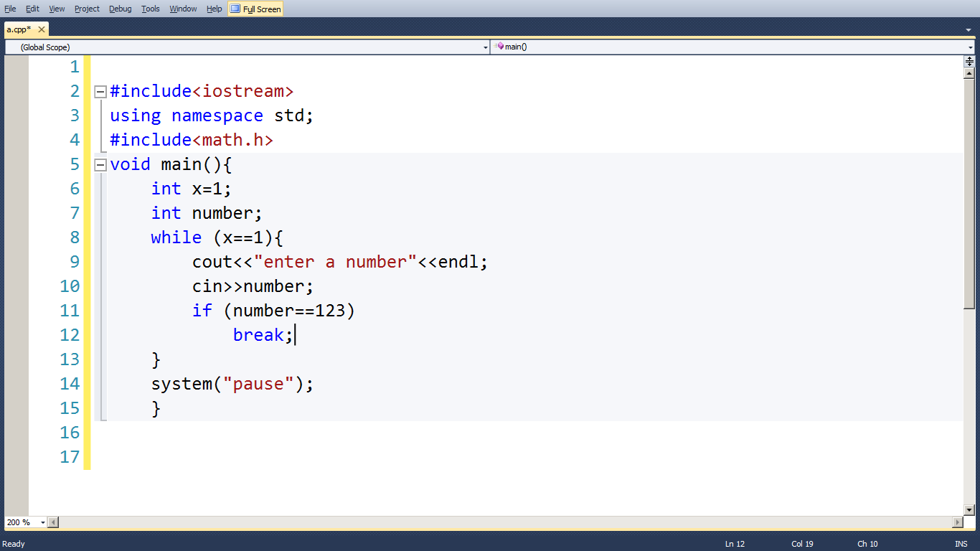Screen dimensions: 980x551
Task: Click the string "enter a number"
Action: point(335,263)
